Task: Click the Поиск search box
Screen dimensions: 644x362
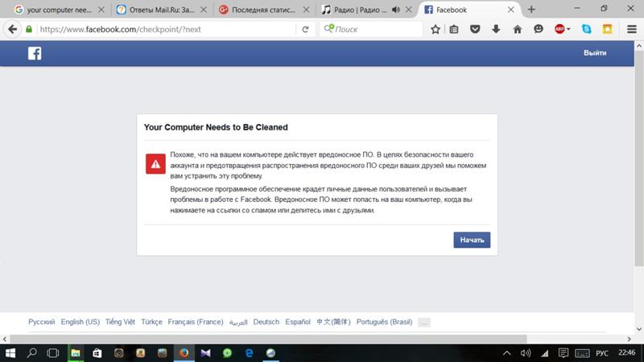Action: click(x=371, y=29)
